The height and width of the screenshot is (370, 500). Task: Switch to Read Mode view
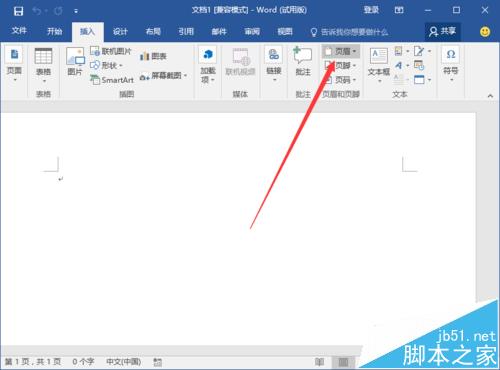click(319, 362)
